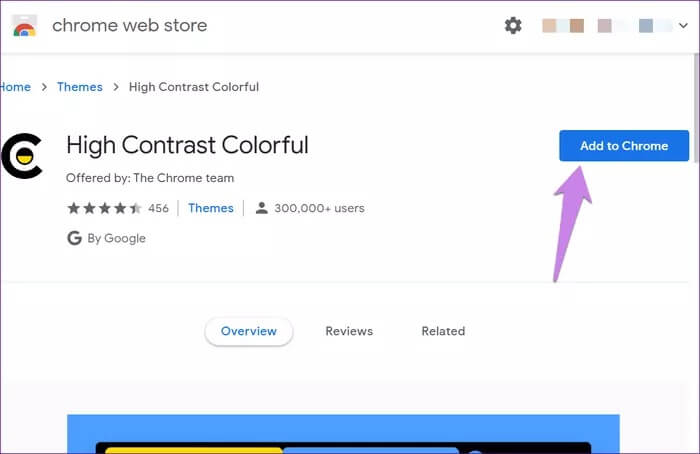This screenshot has width=700, height=454.
Task: Open the Themes breadcrumb link
Action: (x=79, y=87)
